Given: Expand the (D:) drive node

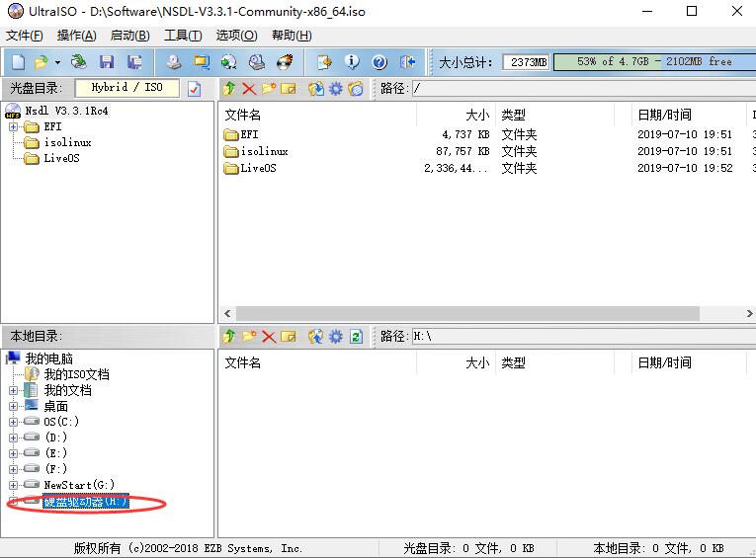Looking at the screenshot, I should [x=13, y=438].
